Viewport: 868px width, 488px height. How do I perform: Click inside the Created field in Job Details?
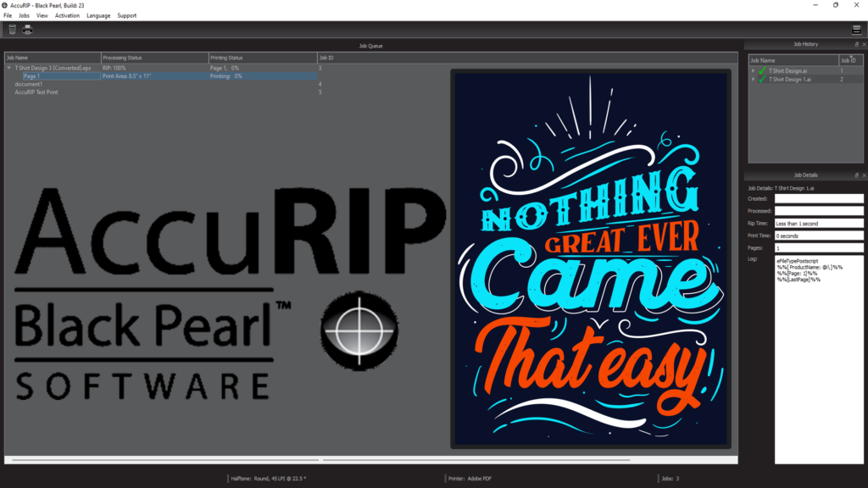pos(820,197)
